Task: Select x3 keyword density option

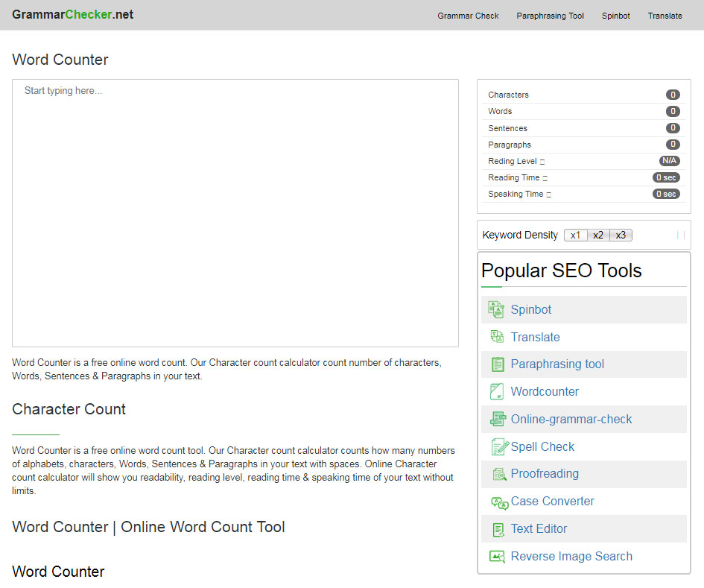Action: [621, 235]
